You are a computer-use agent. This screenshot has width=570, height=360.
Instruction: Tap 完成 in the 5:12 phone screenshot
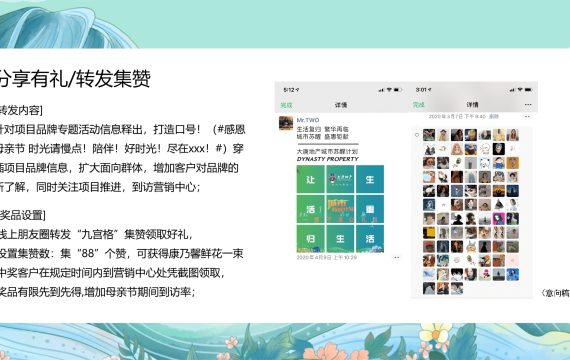(x=286, y=105)
